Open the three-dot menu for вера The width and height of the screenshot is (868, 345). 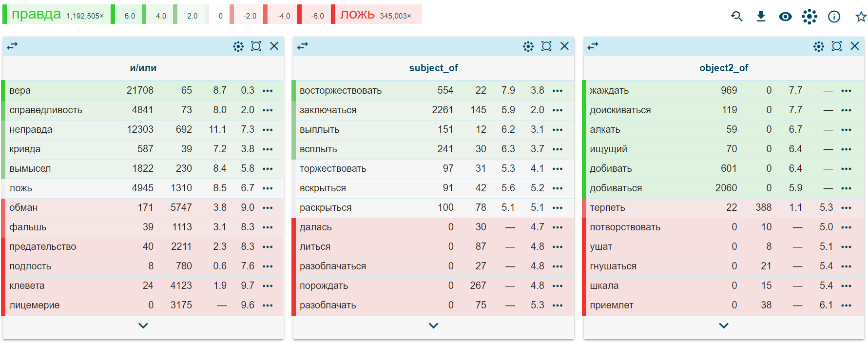point(268,91)
